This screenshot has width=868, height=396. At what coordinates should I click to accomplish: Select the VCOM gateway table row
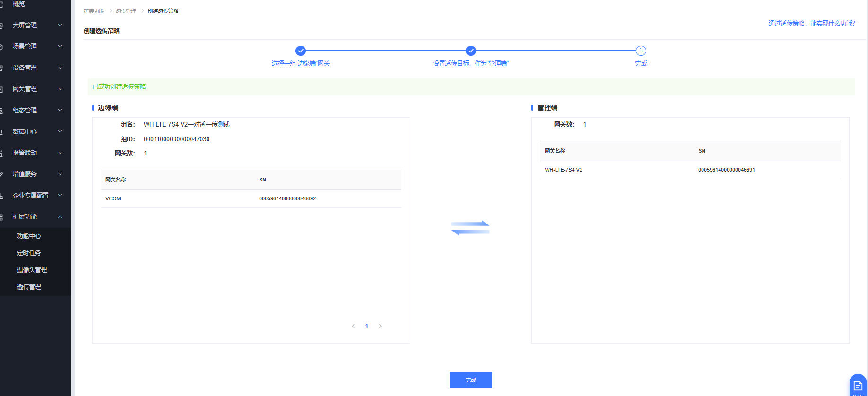[251, 198]
